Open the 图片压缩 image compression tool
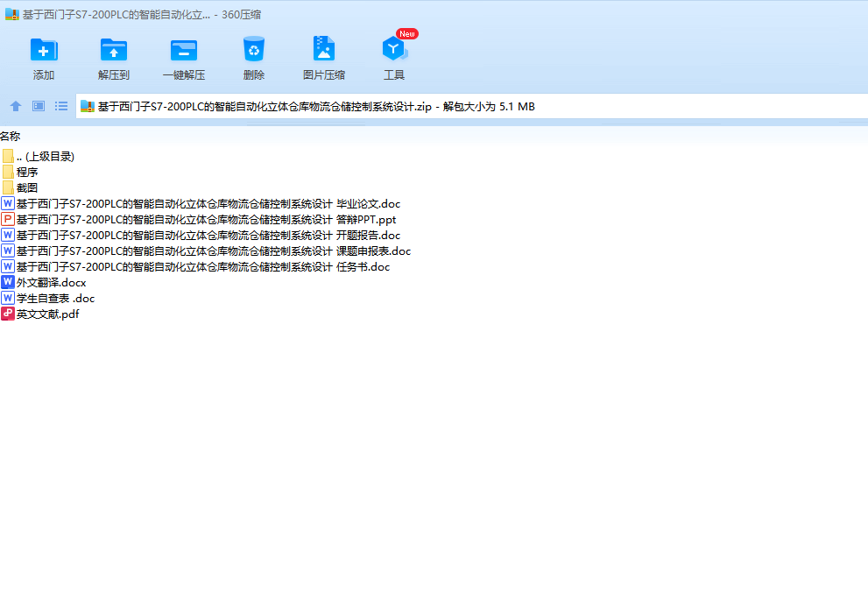Viewport: 868px width, 607px height. [324, 50]
